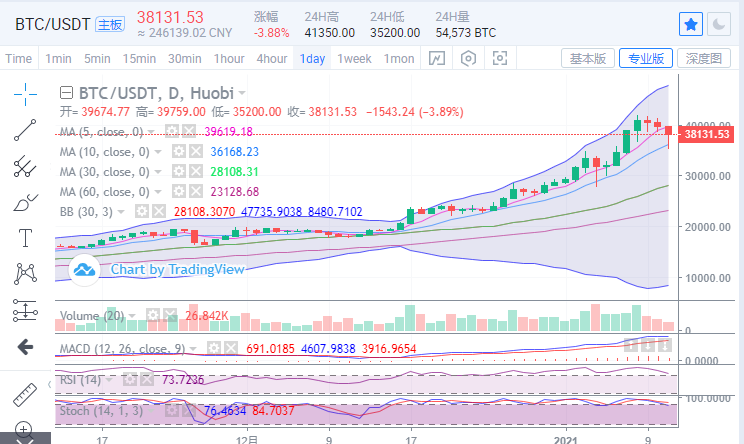Screen dimensions: 744x444
Task: Move the MACD pane down arrow
Action: point(649,345)
